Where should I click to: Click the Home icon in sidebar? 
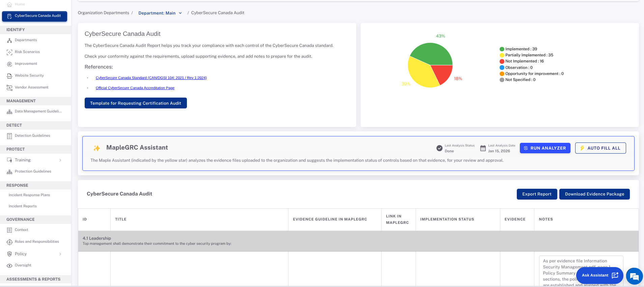(9, 4)
